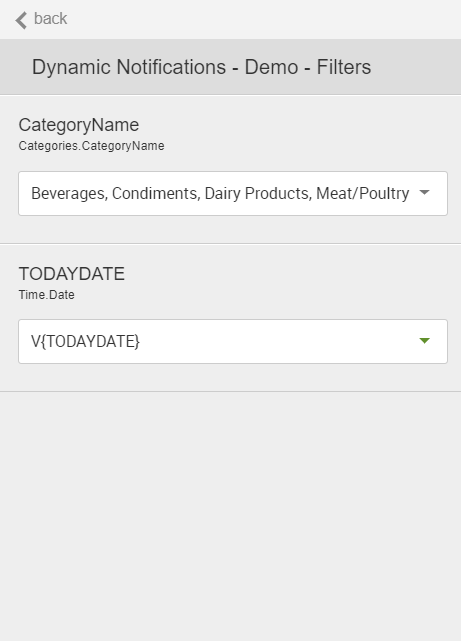
Task: Click the word Beverages in category field
Action: point(70,193)
